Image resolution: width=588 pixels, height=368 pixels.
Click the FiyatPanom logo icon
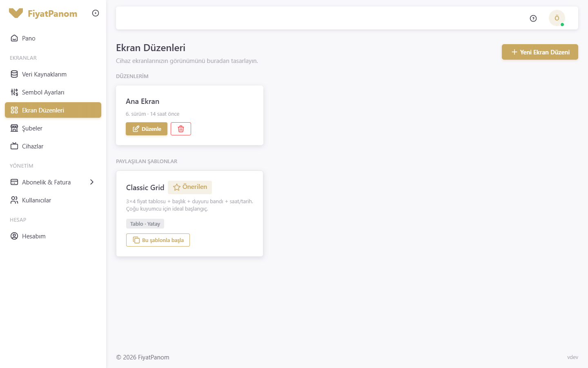(x=16, y=13)
